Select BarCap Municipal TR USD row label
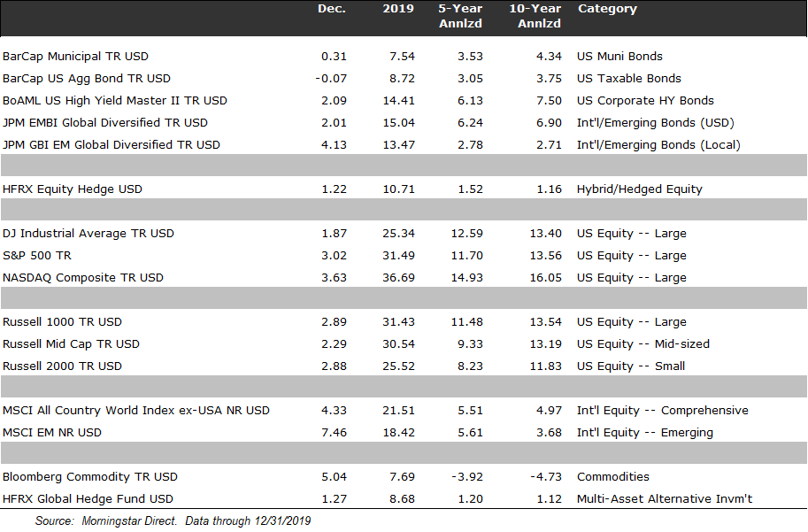The image size is (808, 532). (x=75, y=56)
